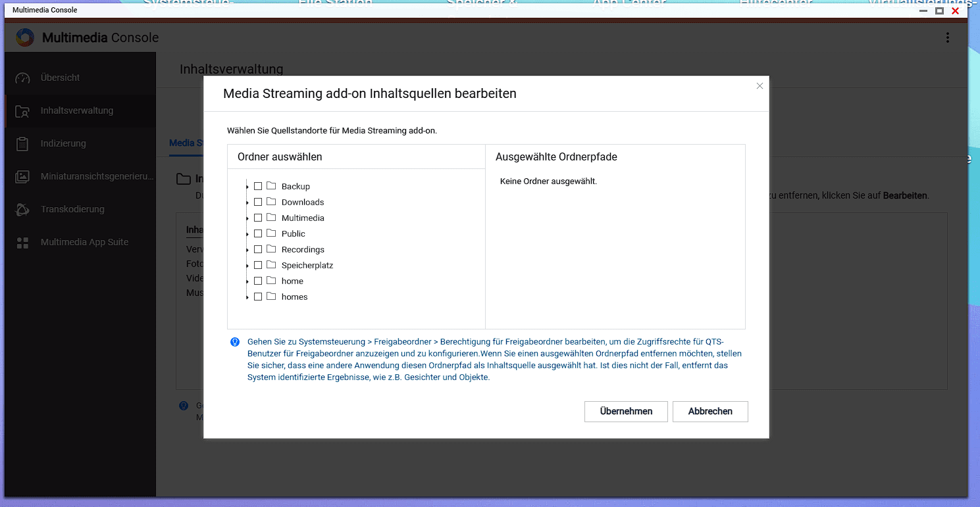This screenshot has width=980, height=507.
Task: Click the 'Ordner auswählen' panel heading
Action: point(280,157)
